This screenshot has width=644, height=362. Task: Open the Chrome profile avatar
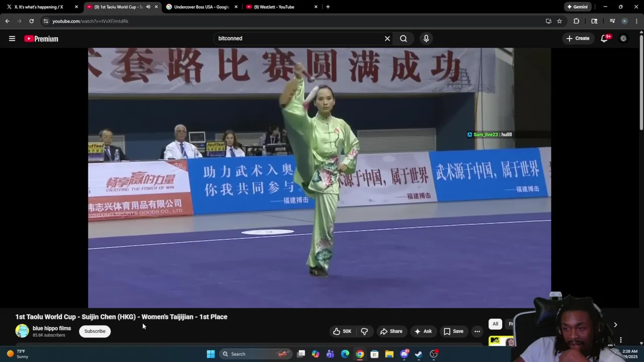(624, 21)
